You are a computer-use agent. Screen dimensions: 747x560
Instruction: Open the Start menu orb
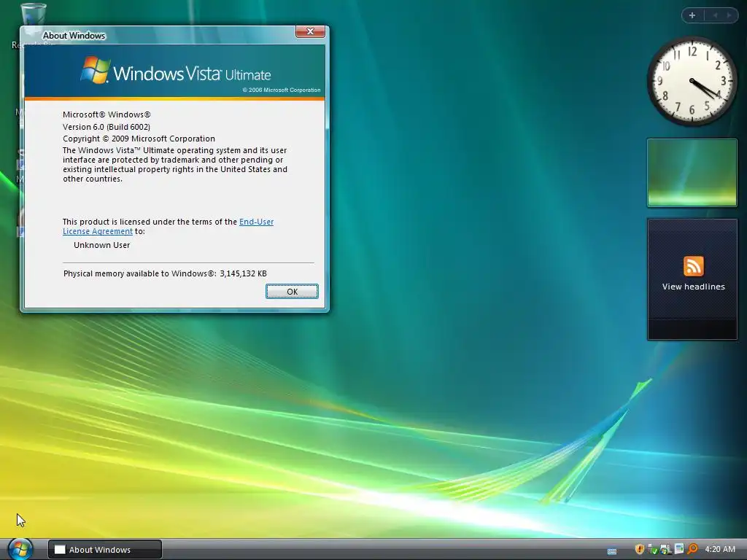point(20,549)
